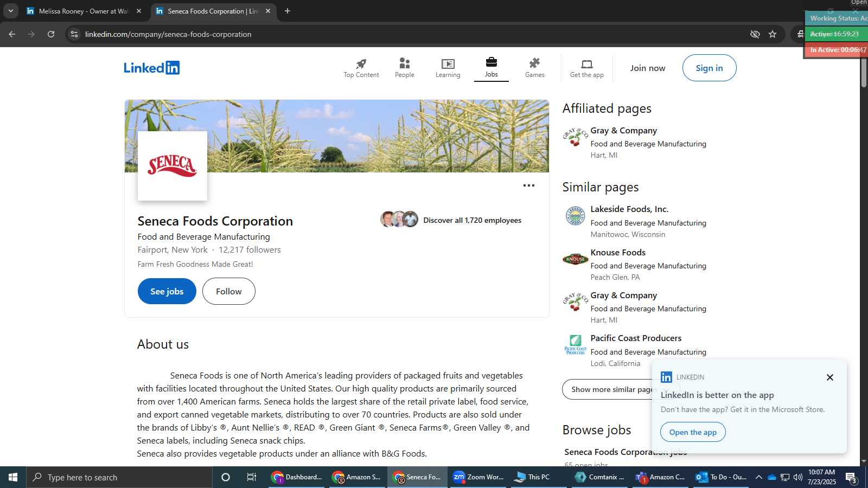Open Task View on taskbar
Image resolution: width=868 pixels, height=488 pixels.
(x=252, y=477)
